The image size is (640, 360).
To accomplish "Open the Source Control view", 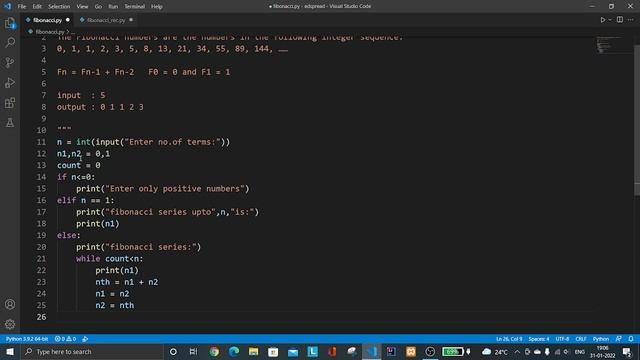I will click(x=10, y=62).
